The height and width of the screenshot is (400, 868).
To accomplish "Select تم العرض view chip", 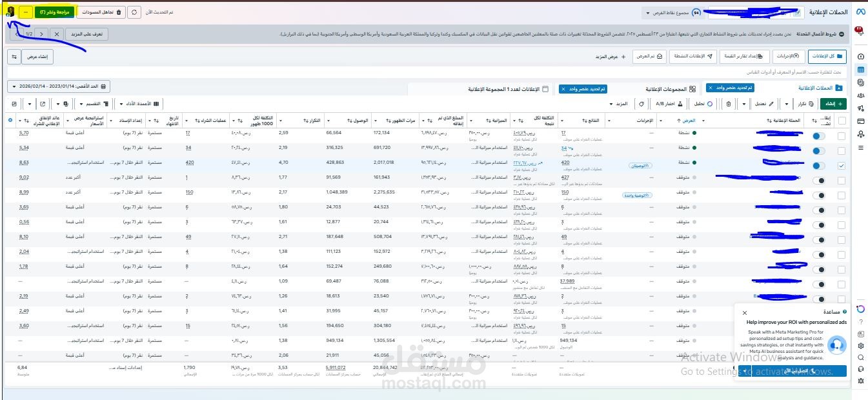I will point(649,56).
